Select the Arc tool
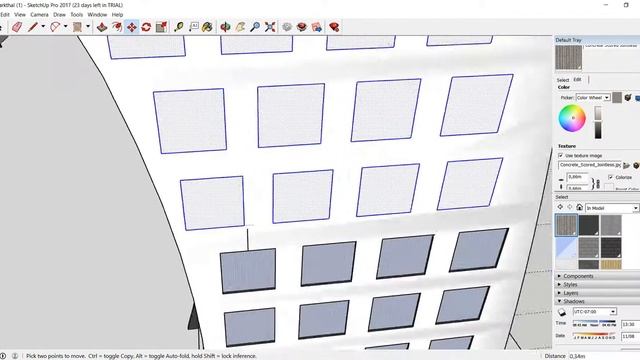 coord(55,27)
